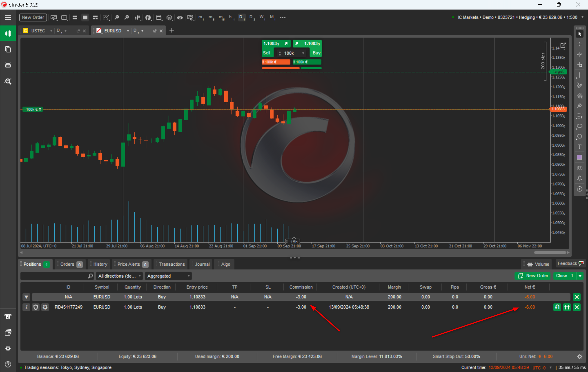The height and width of the screenshot is (372, 588).
Task: Open the chart objects layers icon
Action: pyautogui.click(x=169, y=17)
